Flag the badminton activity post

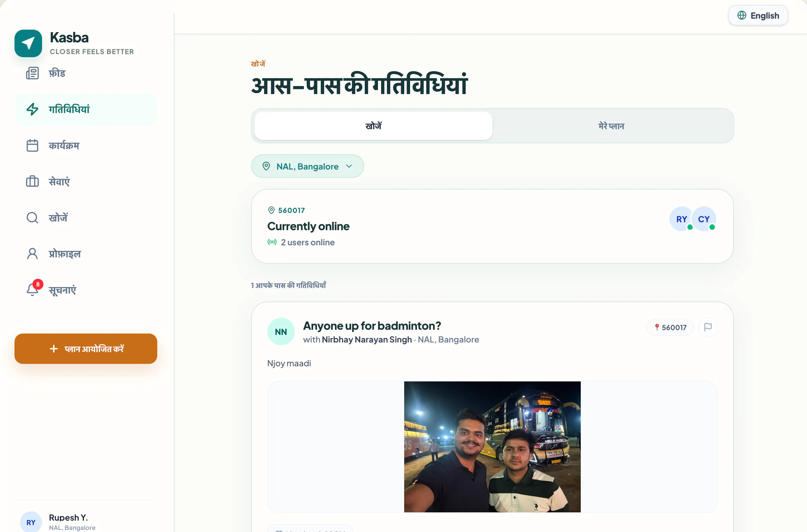coord(708,327)
